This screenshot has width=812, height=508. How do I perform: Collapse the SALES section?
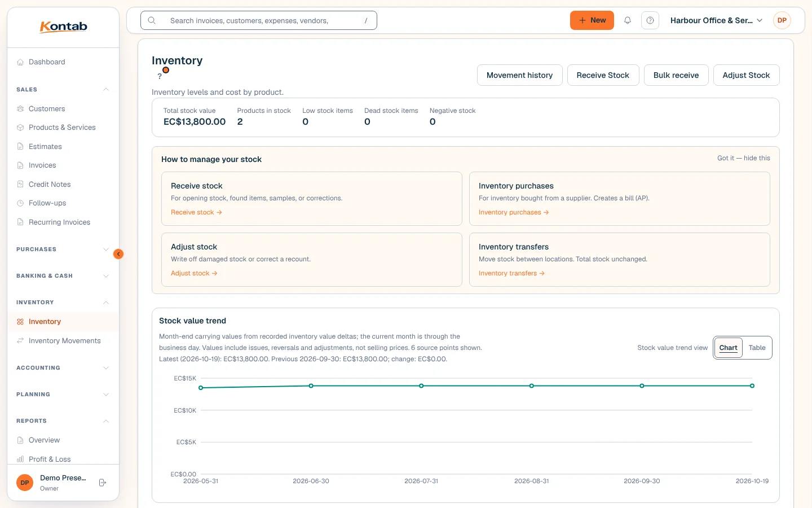pos(63,90)
